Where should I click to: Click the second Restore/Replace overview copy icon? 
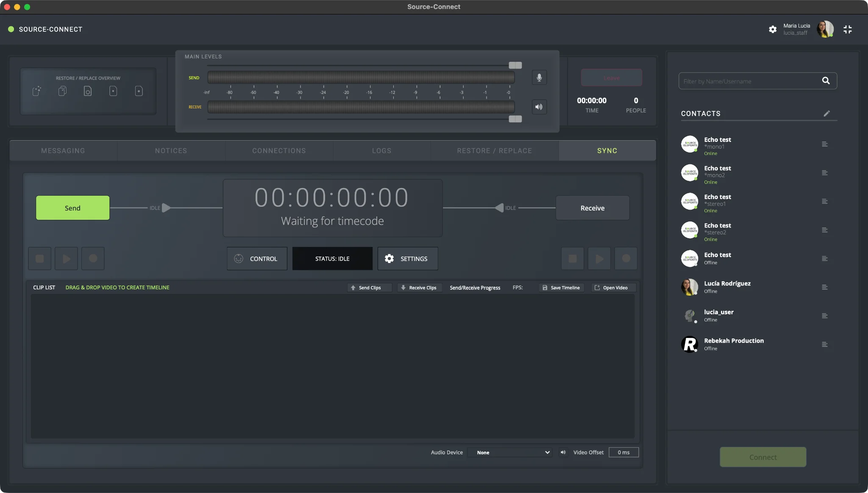pyautogui.click(x=62, y=91)
